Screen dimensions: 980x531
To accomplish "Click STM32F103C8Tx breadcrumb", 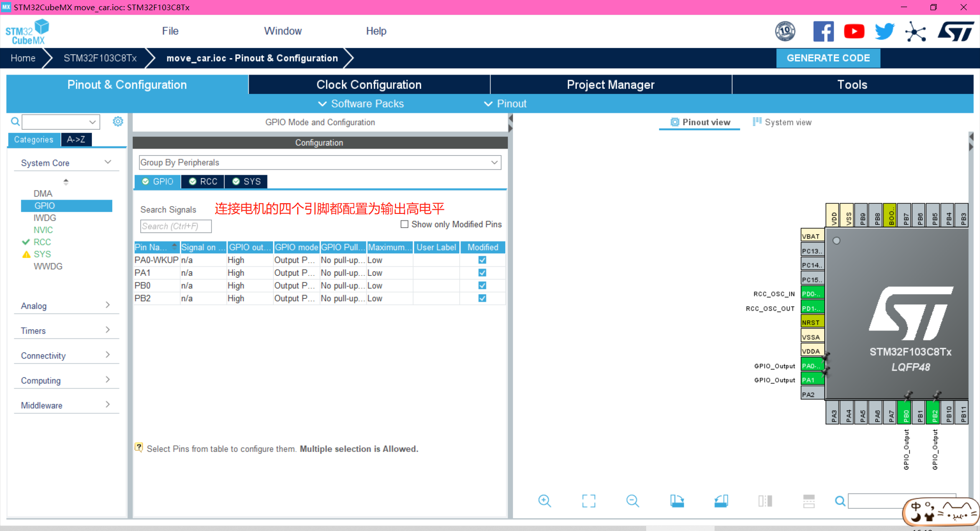I will [100, 58].
